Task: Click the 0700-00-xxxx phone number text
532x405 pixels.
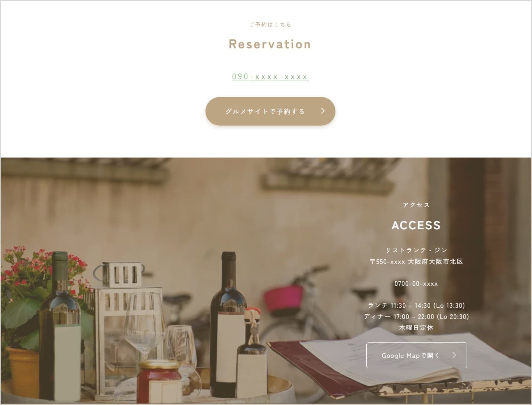Action: [x=416, y=283]
